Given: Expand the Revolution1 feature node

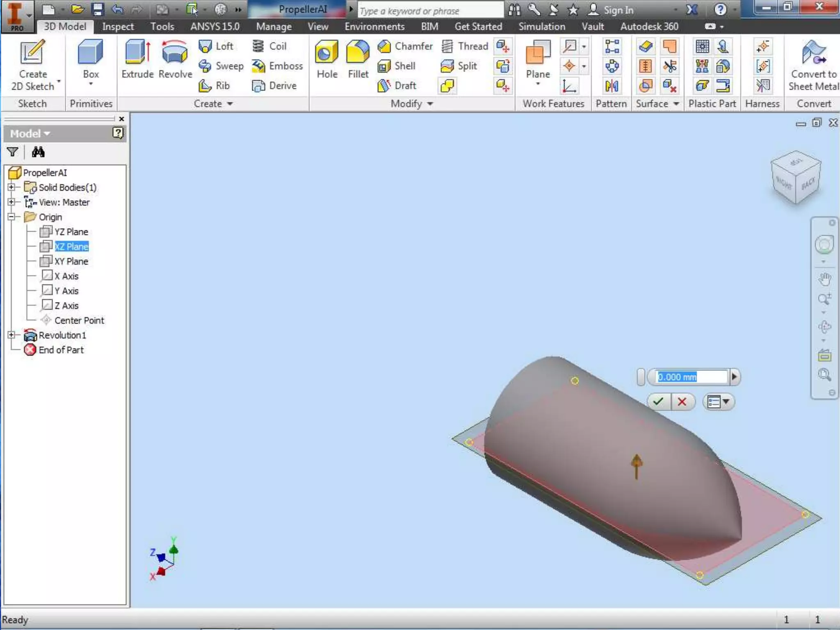Looking at the screenshot, I should coord(11,335).
